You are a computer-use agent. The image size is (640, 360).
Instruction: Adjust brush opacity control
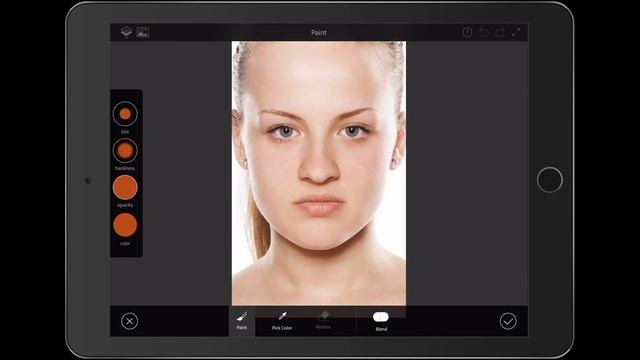(x=125, y=187)
